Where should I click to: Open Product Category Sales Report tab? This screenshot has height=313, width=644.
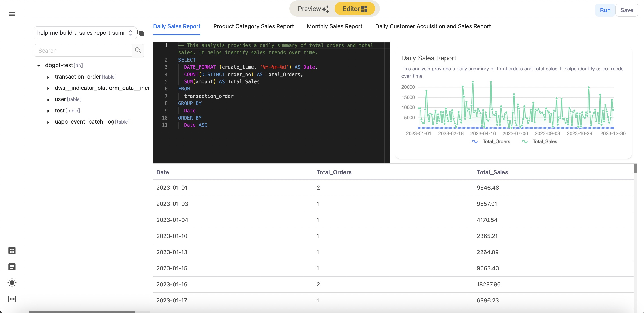click(x=253, y=26)
